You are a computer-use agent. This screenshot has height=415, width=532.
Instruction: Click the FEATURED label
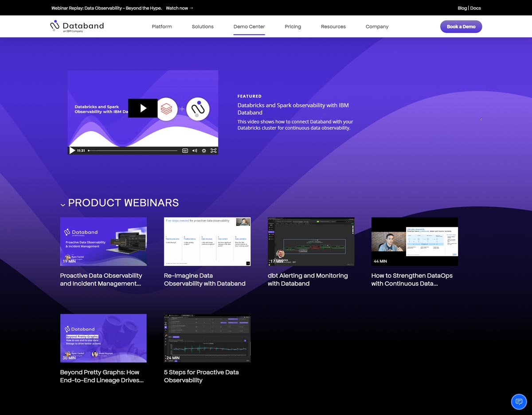[x=250, y=96]
